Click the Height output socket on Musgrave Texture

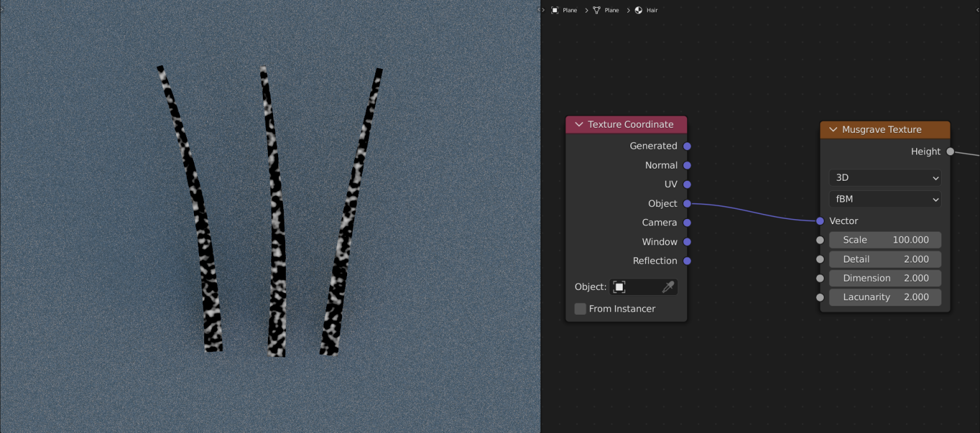pos(950,151)
